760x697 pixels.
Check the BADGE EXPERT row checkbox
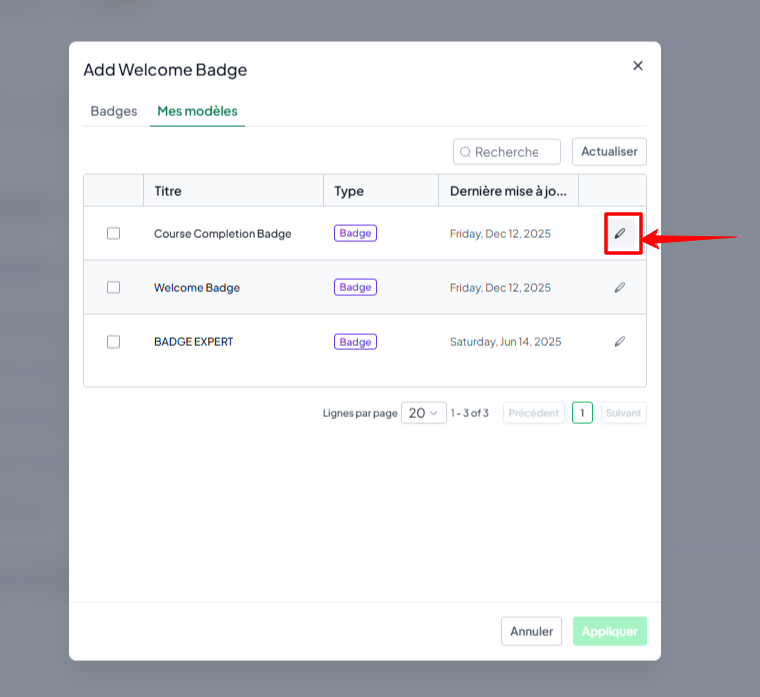(113, 342)
